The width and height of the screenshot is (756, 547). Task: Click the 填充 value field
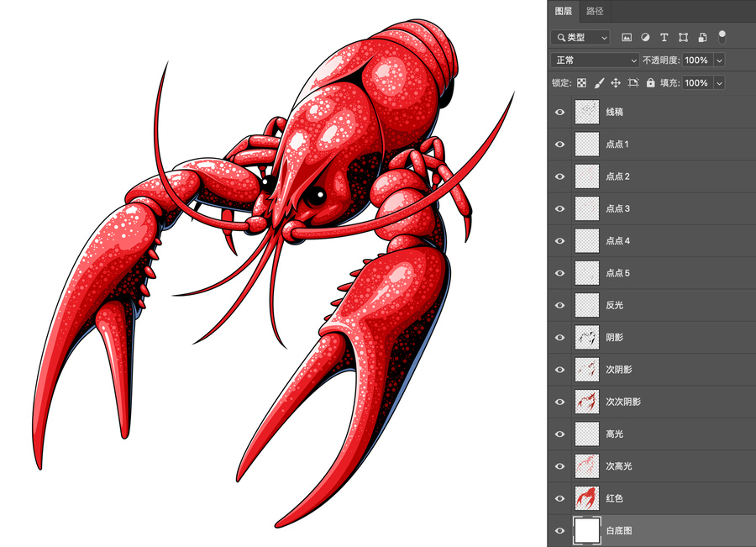(697, 83)
